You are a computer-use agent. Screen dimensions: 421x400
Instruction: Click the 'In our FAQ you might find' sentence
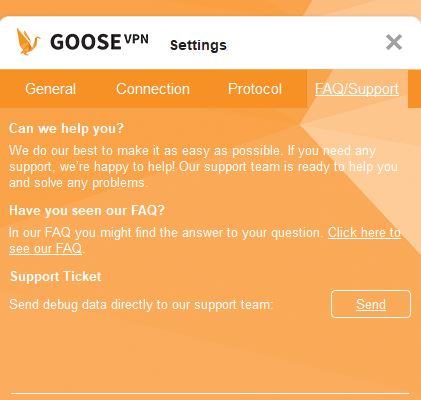point(166,233)
